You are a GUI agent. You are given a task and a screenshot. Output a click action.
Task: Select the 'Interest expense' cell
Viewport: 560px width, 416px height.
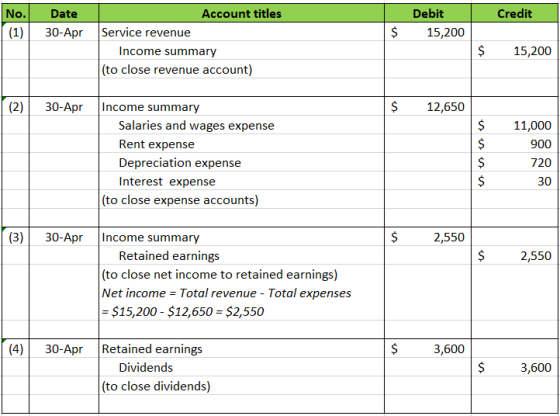coord(241,181)
